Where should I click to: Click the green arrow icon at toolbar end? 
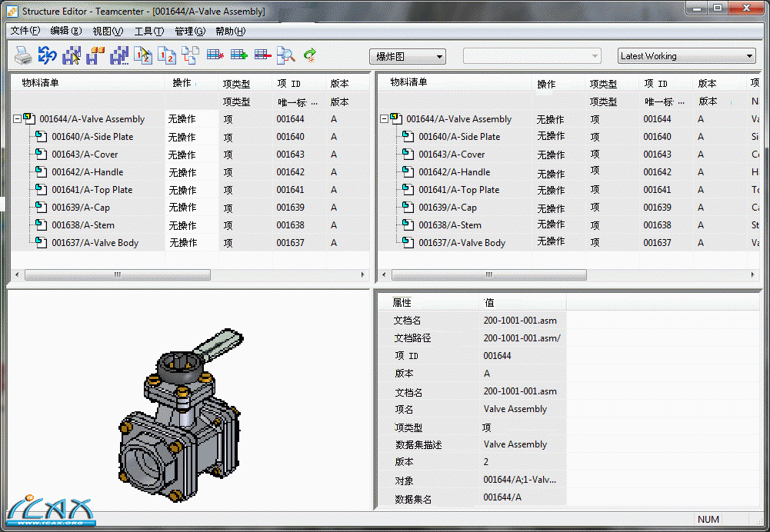click(x=310, y=55)
